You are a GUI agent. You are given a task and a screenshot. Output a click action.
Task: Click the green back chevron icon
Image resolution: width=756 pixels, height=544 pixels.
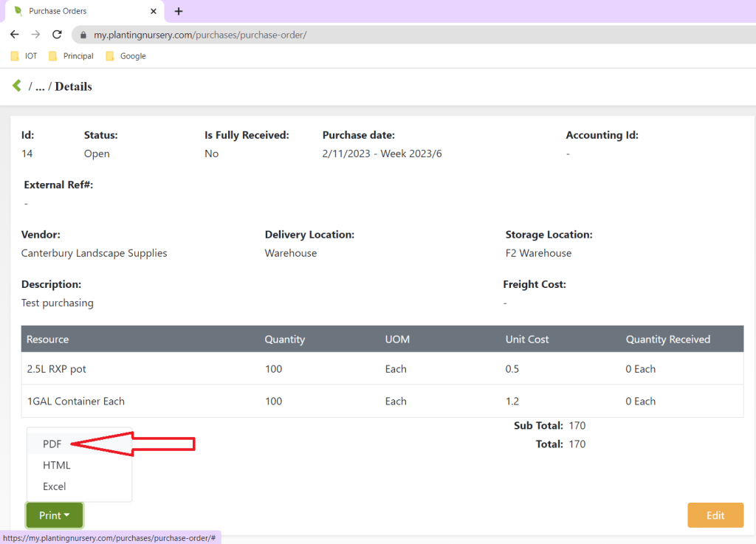point(16,86)
